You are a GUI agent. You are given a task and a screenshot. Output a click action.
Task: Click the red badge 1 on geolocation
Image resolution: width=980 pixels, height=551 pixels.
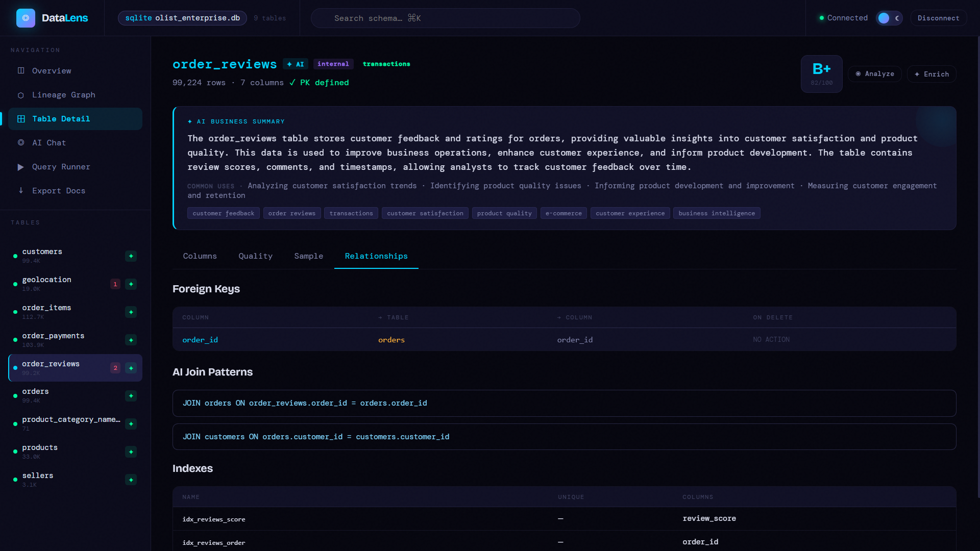coord(115,284)
